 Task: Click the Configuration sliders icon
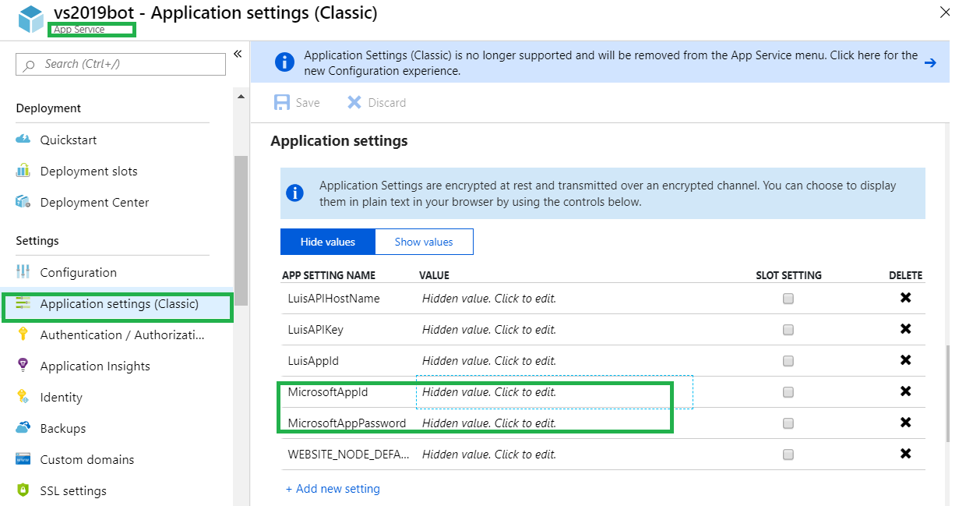[x=23, y=272]
